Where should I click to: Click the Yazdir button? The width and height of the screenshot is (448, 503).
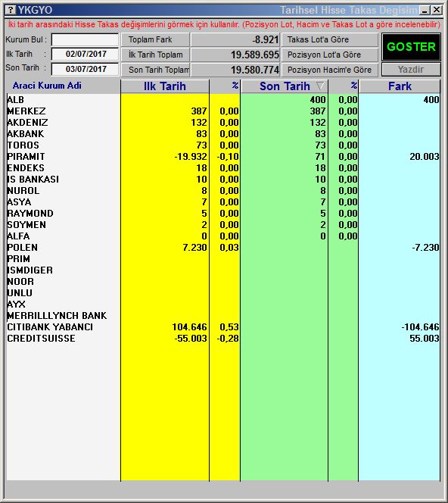411,70
